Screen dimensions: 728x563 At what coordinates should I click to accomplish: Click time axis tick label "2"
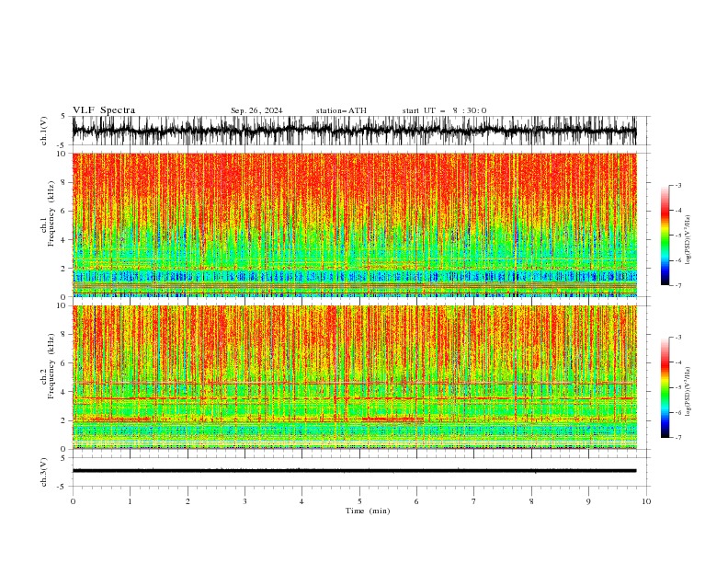click(188, 501)
